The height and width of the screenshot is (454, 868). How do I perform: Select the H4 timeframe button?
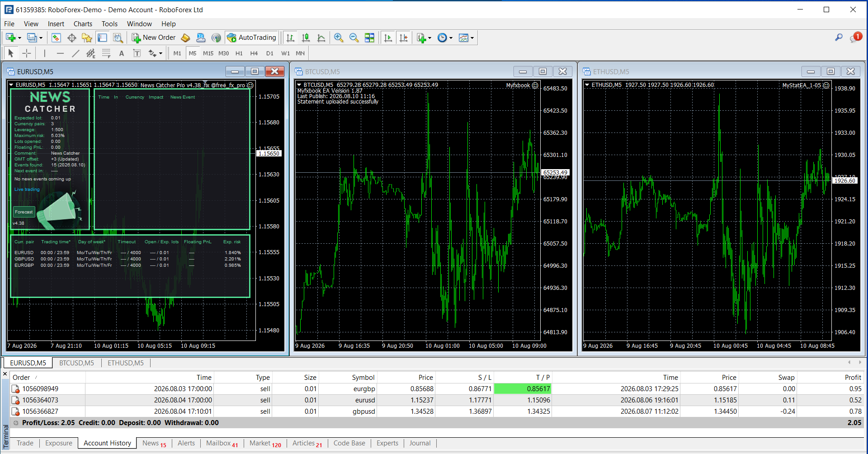tap(254, 53)
